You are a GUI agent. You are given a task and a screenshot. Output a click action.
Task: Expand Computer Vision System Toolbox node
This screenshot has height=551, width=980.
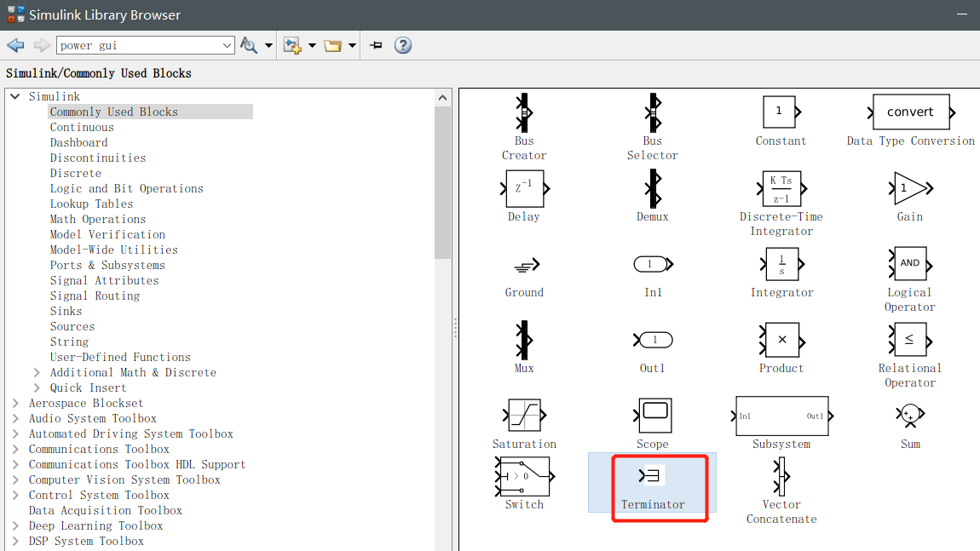15,479
